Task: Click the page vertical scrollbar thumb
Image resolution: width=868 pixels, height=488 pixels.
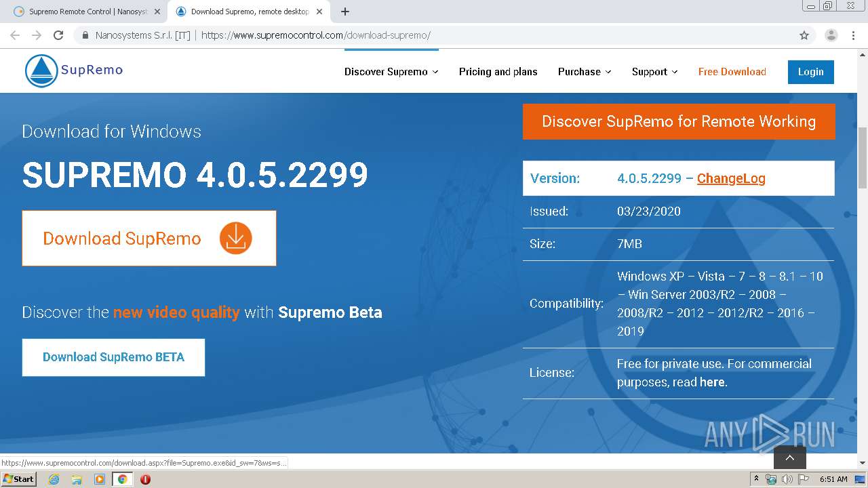Action: coord(863,157)
